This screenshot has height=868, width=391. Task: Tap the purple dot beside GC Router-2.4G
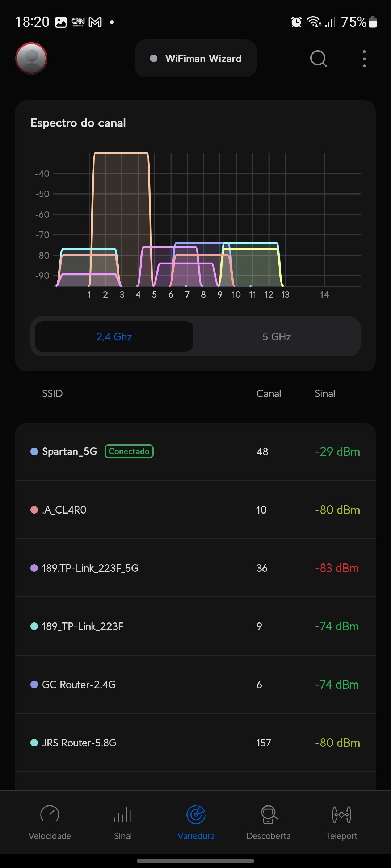34,685
